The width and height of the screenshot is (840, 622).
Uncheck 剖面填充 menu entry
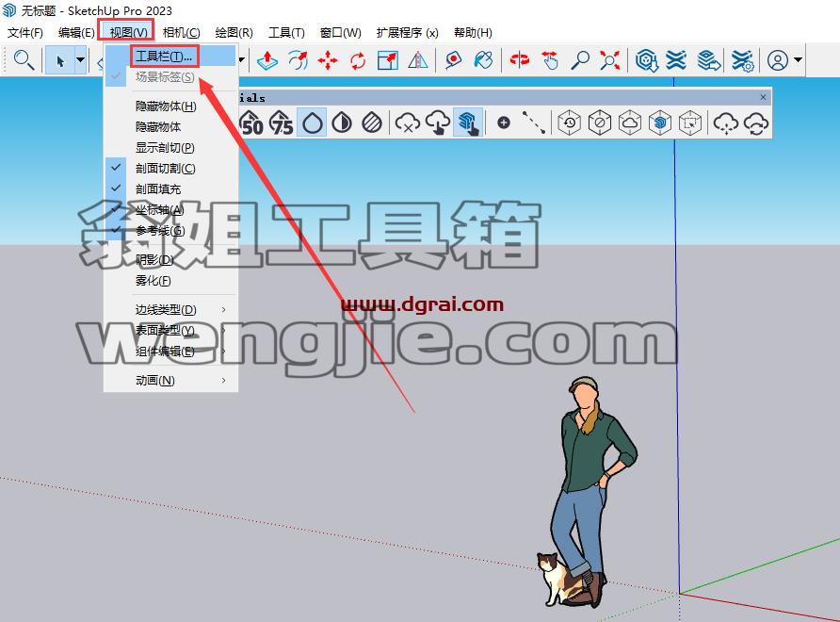click(170, 188)
